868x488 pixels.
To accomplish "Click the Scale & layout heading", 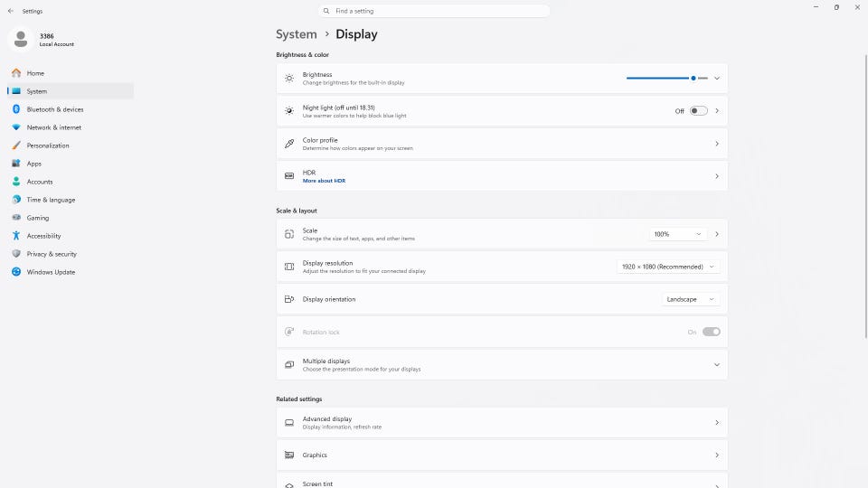I will point(297,211).
